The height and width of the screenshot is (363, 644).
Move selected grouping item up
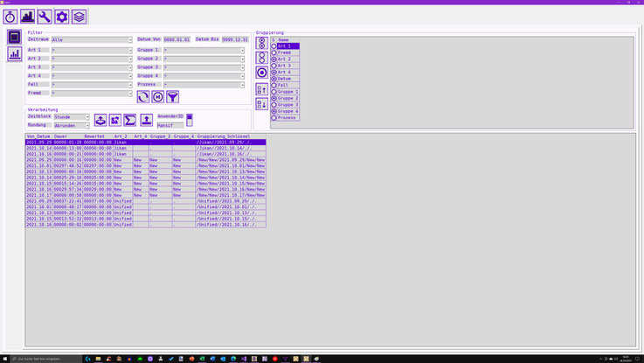261,89
